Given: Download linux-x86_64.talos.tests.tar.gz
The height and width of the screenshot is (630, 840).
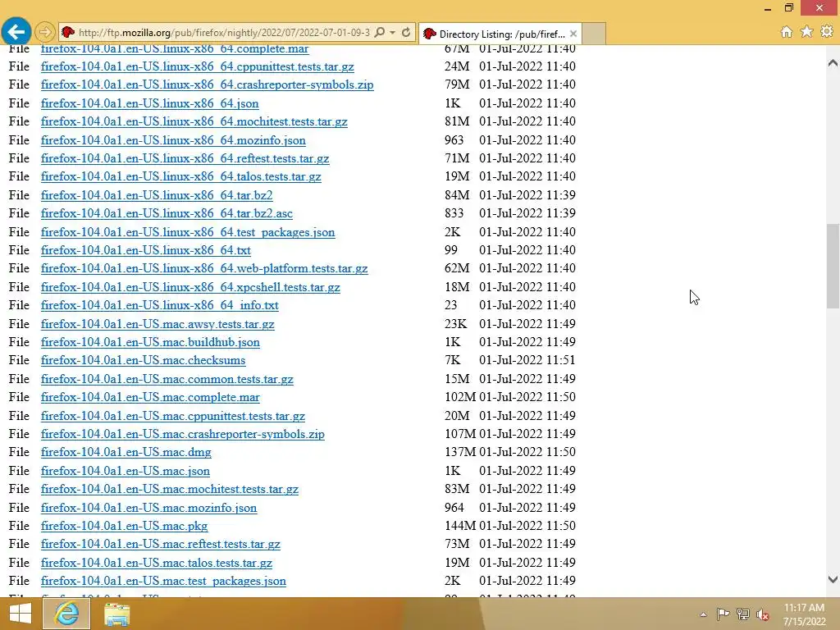Looking at the screenshot, I should click(181, 177).
